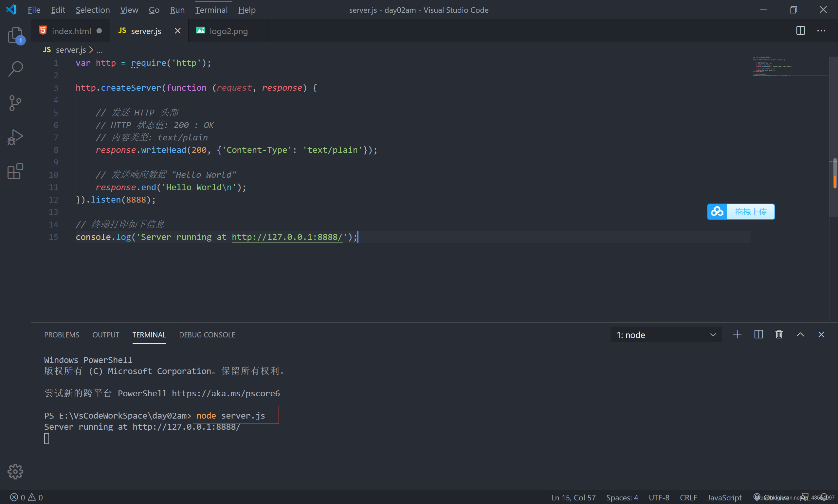Open the Selection menu
This screenshot has height=504, width=838.
tap(93, 10)
